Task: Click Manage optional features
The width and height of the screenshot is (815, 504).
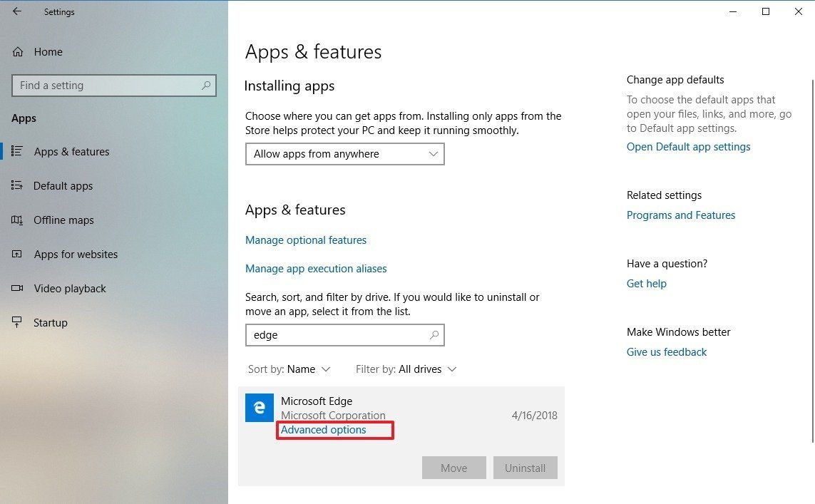Action: [306, 240]
